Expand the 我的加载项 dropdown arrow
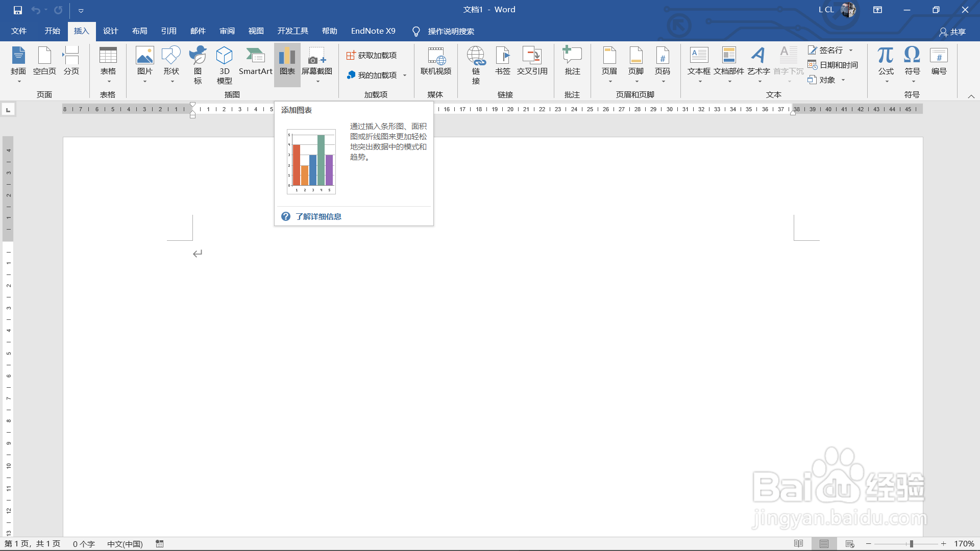 (405, 76)
